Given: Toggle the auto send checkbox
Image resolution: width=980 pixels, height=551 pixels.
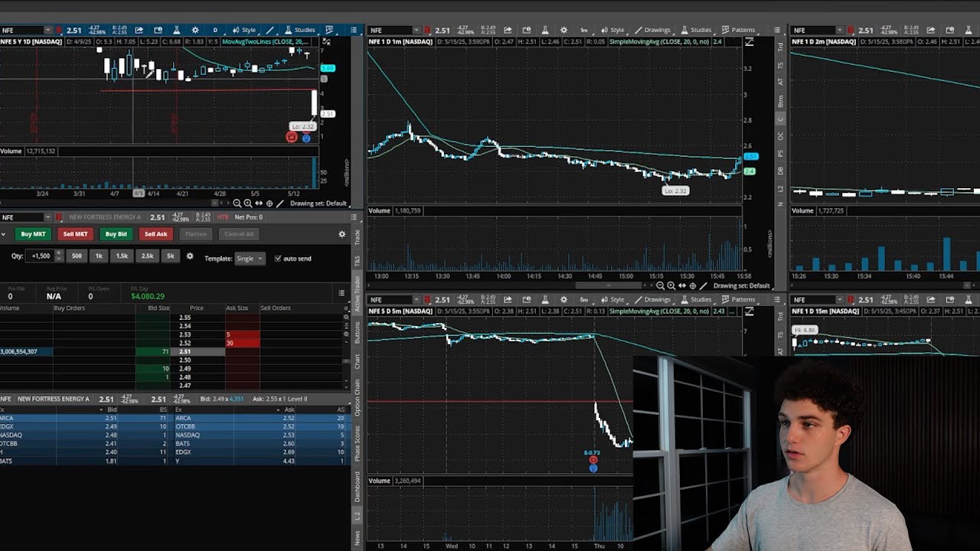Looking at the screenshot, I should [x=277, y=258].
